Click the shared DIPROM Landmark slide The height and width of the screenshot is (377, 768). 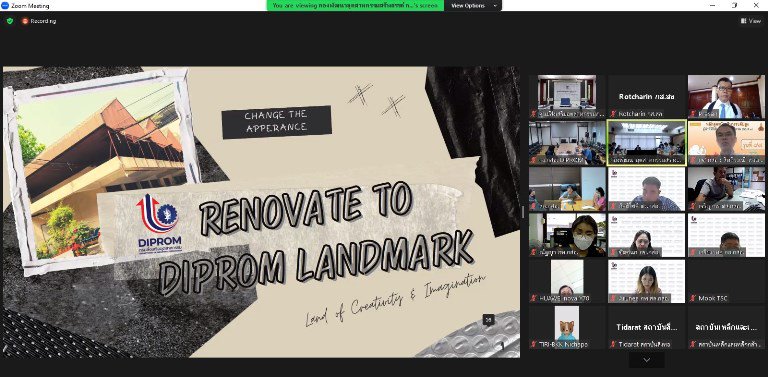pos(262,212)
